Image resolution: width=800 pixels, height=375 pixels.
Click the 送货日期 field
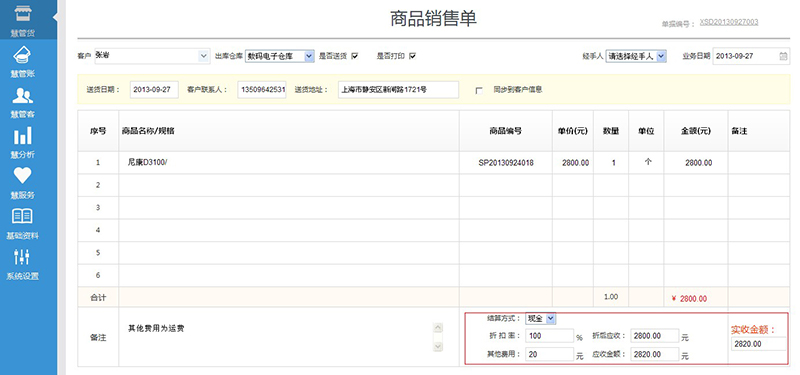click(x=154, y=89)
